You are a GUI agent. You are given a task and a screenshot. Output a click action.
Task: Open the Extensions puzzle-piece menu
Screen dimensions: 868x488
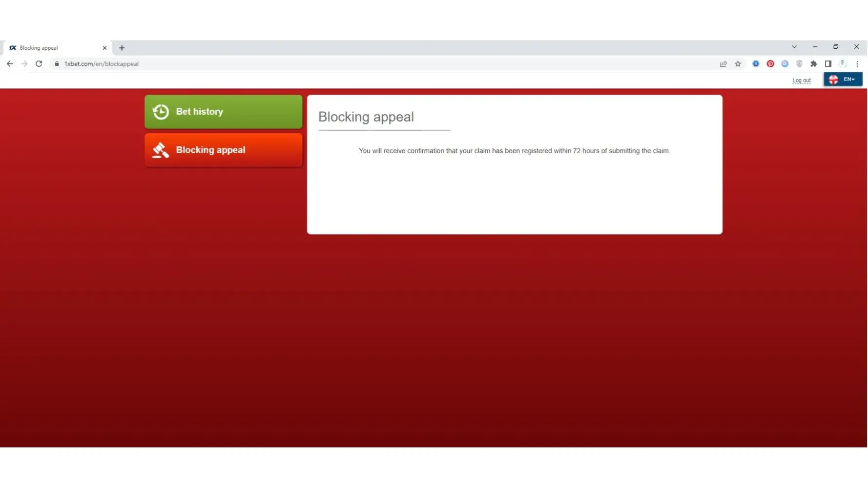813,64
